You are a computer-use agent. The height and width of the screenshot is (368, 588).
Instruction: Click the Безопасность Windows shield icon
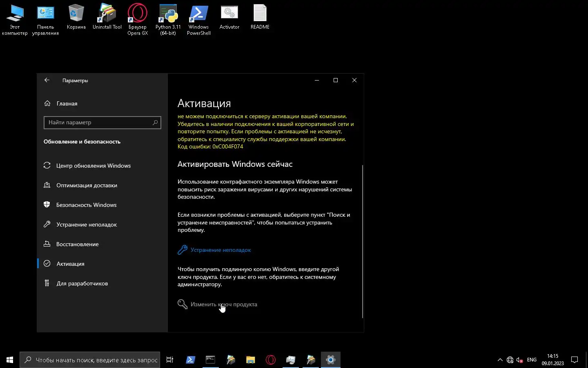(47, 204)
